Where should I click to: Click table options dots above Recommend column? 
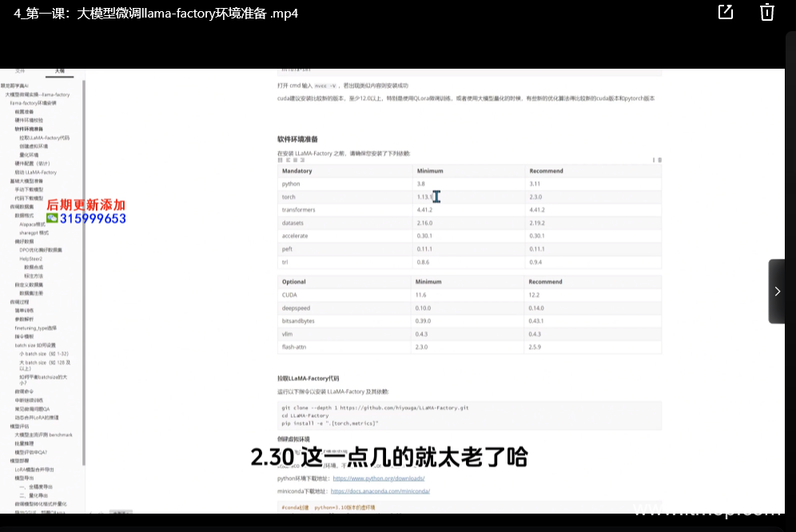[x=658, y=161]
